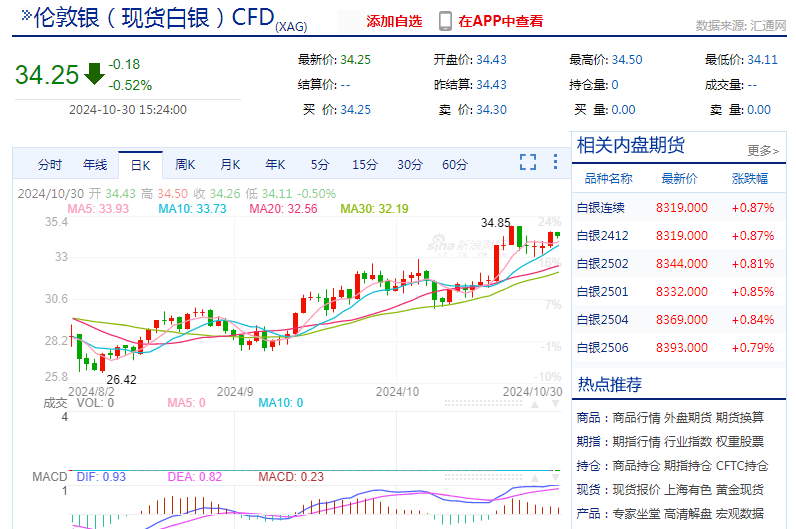This screenshot has height=529, width=796.
Task: Click 期指行情 link
Action: coord(636,442)
